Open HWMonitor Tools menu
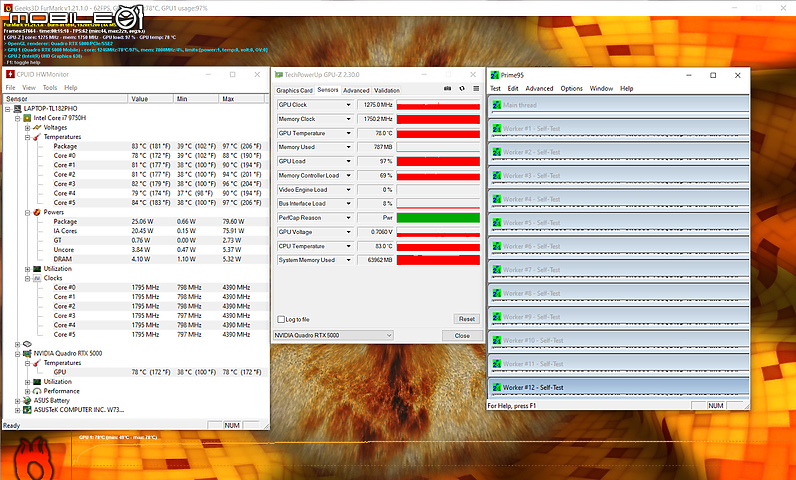Viewport: 796px width, 480px height. point(50,88)
